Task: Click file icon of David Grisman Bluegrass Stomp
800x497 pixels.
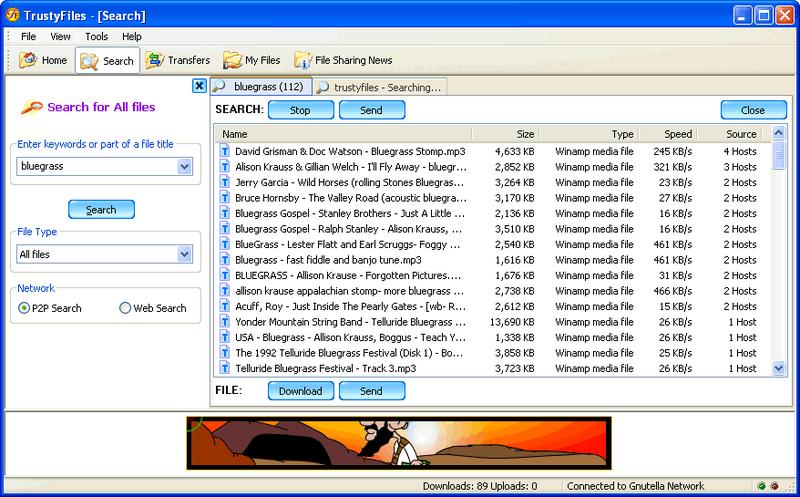Action: pos(224,151)
